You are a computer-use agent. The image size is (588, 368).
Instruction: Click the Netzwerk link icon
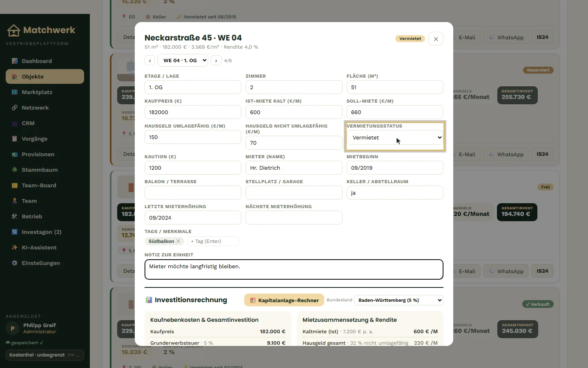15,108
